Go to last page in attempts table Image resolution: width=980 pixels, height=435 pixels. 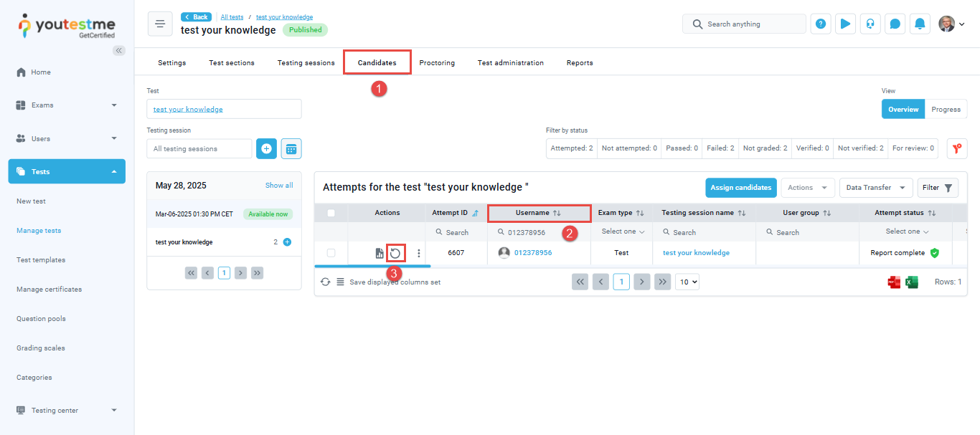pyautogui.click(x=663, y=282)
